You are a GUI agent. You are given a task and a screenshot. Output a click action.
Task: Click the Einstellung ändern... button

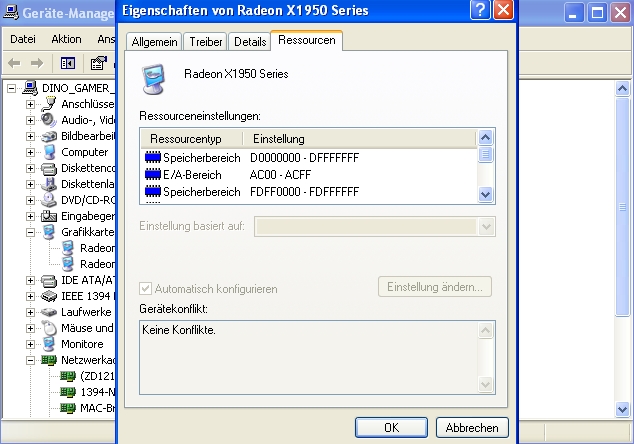pyautogui.click(x=435, y=287)
